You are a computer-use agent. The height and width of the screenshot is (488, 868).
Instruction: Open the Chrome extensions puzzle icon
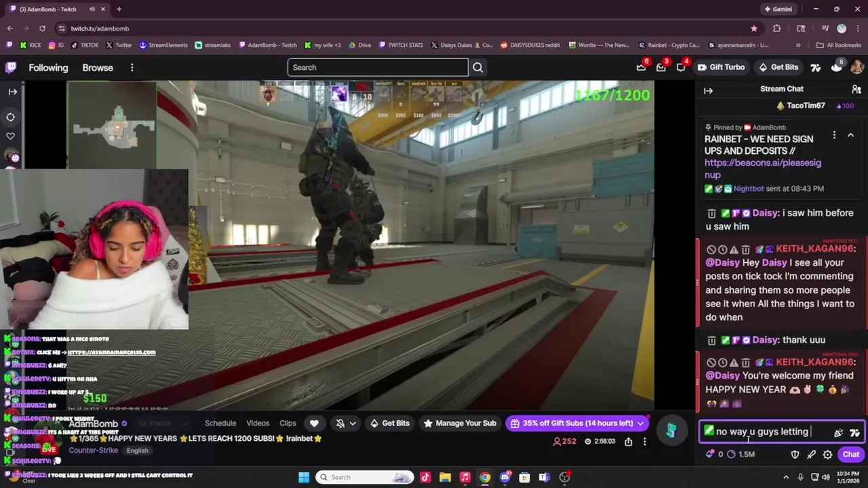pos(777,28)
